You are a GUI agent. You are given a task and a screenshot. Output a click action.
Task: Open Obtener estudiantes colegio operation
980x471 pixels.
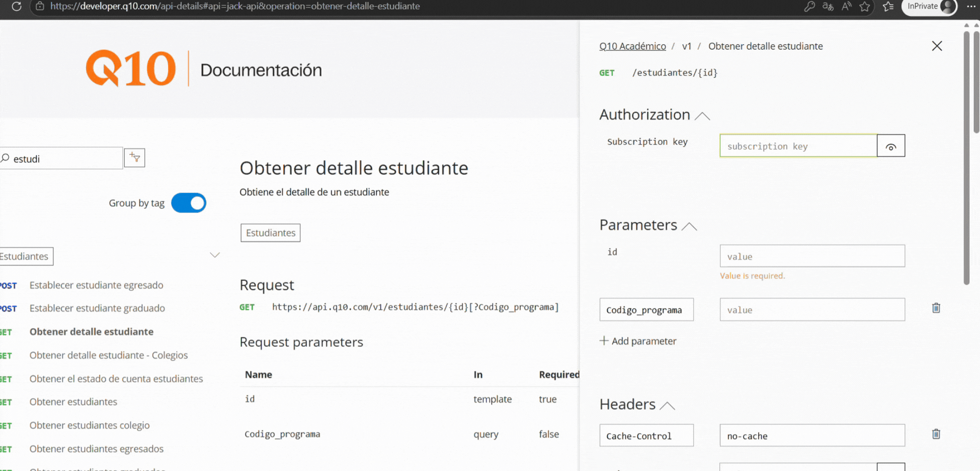tap(90, 425)
